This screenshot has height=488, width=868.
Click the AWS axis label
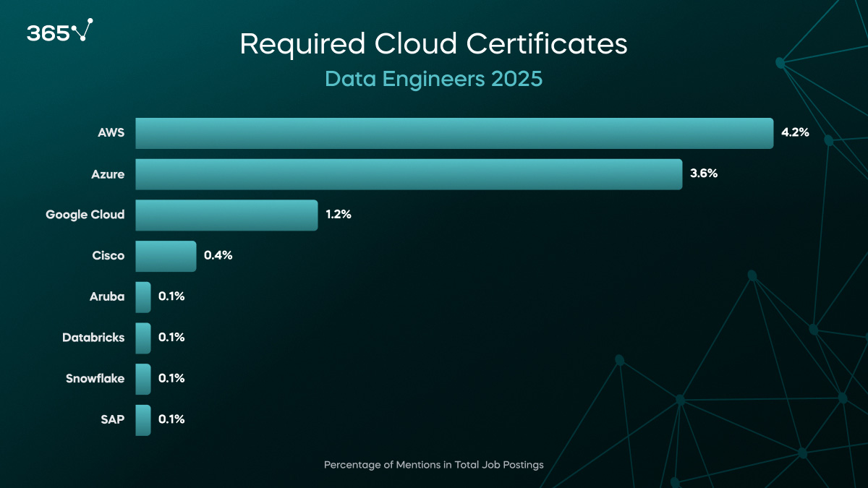pos(111,133)
